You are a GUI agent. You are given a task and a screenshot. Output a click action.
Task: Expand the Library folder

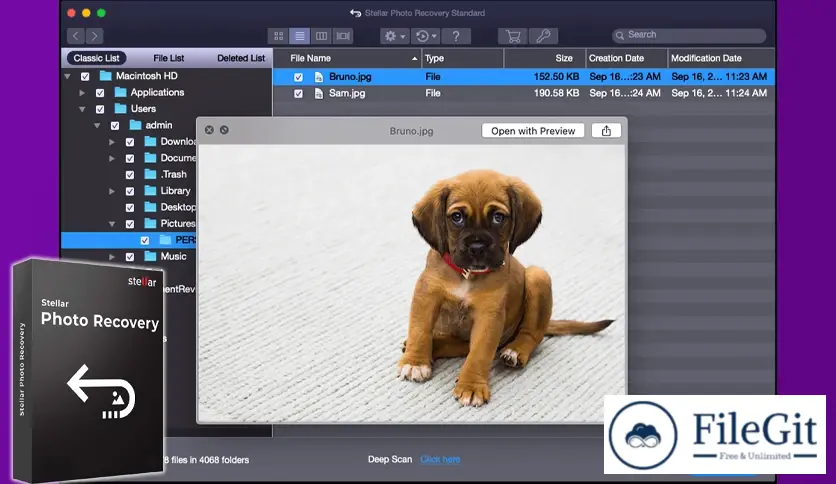point(112,191)
